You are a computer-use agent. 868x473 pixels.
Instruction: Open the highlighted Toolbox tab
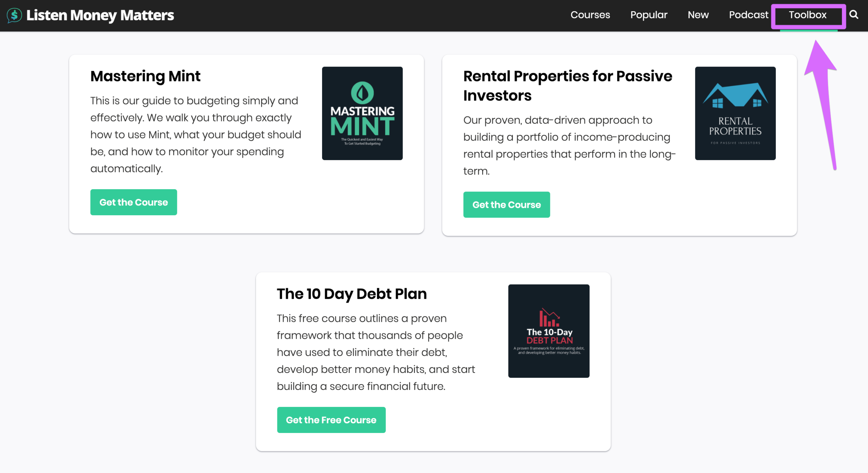tap(808, 16)
